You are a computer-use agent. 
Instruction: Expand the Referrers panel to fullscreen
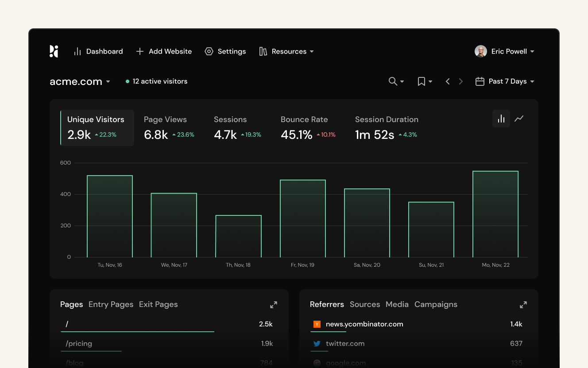point(523,305)
